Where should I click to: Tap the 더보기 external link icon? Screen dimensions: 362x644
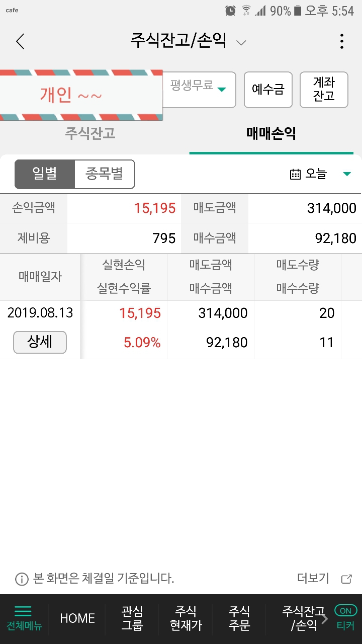tap(346, 579)
